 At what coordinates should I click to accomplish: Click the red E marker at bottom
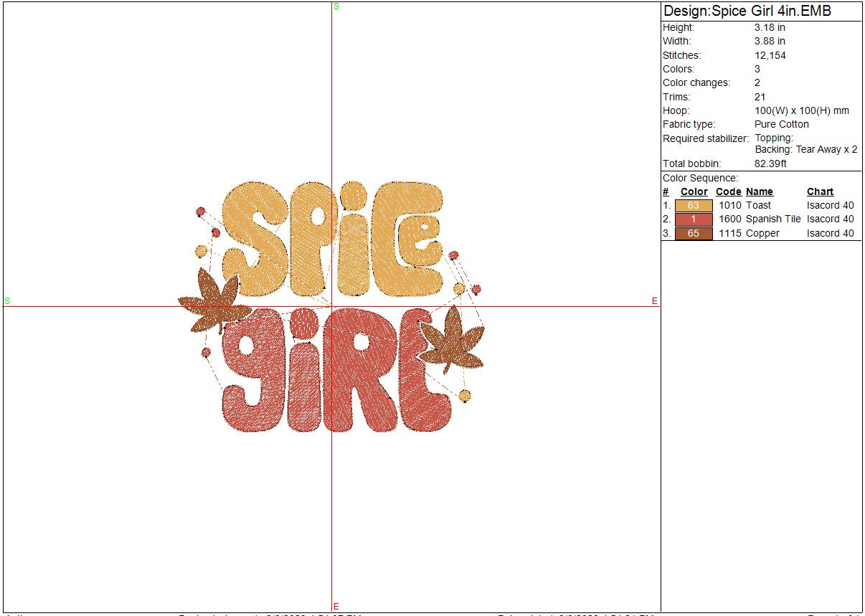coord(336,607)
